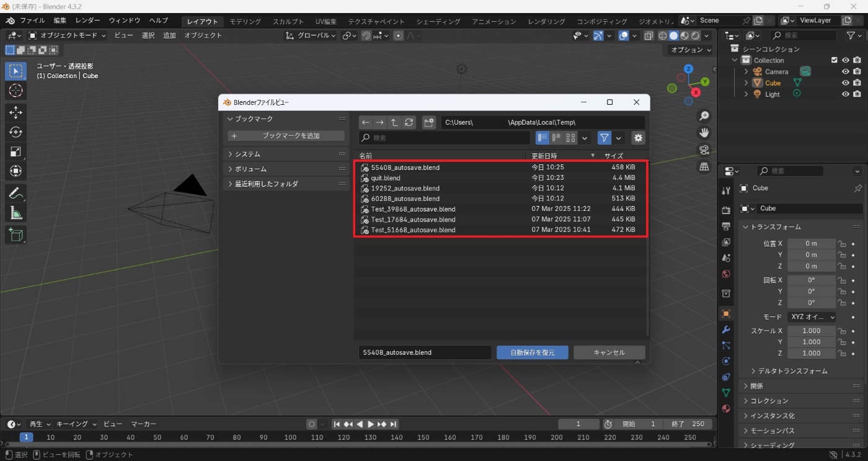Screen dimensions: 868x461
Task: Go back in file browser history
Action: pos(366,122)
